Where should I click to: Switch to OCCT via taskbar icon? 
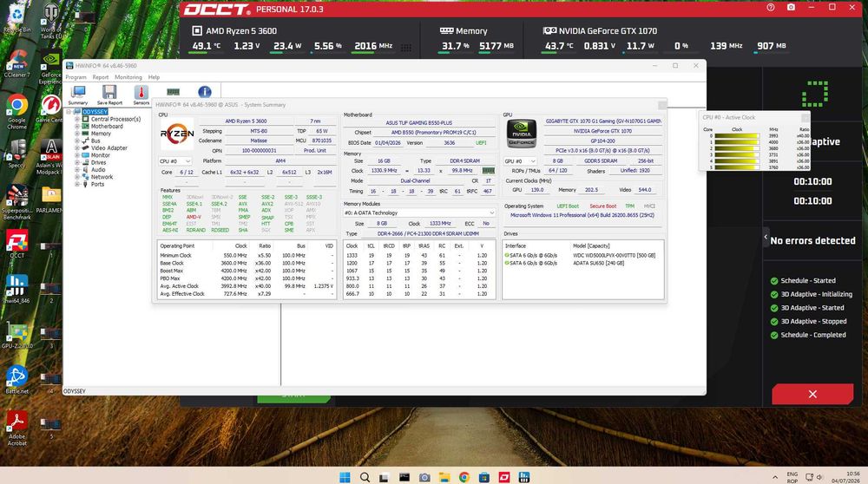click(503, 477)
